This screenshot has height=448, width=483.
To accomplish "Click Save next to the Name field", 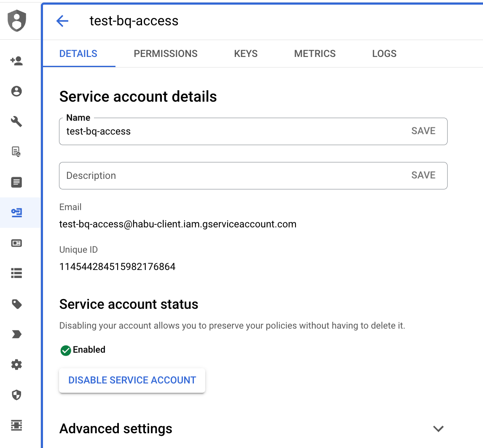I will (423, 131).
